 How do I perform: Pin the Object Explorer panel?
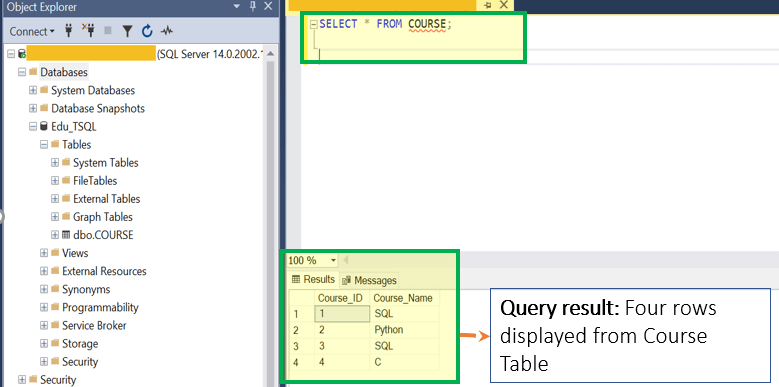(x=253, y=6)
